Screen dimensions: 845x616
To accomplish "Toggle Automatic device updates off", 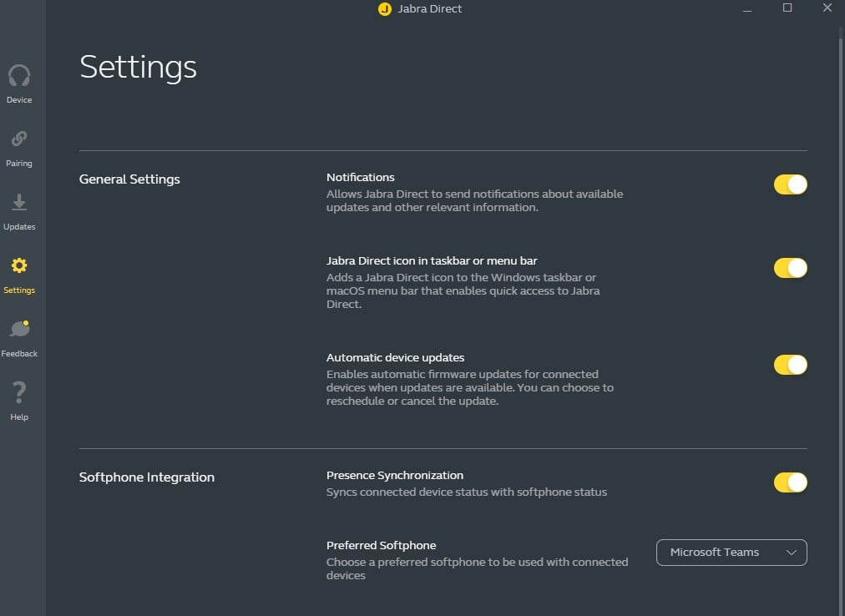I will [x=790, y=365].
